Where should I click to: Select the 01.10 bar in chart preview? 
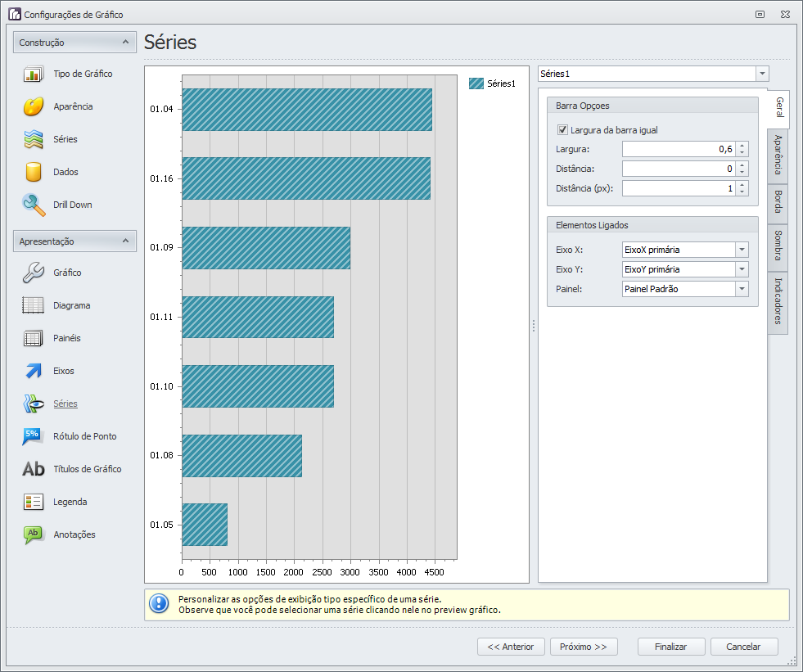click(x=258, y=386)
